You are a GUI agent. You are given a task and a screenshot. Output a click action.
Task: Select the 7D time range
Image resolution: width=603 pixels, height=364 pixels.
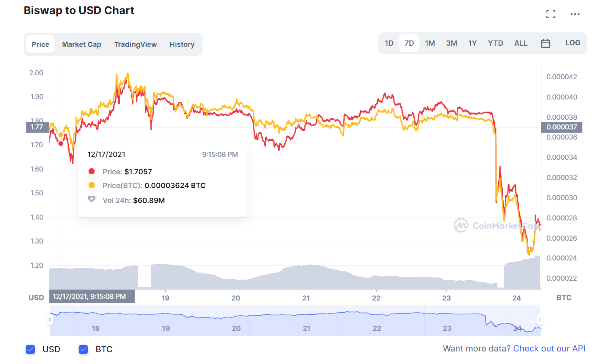409,43
